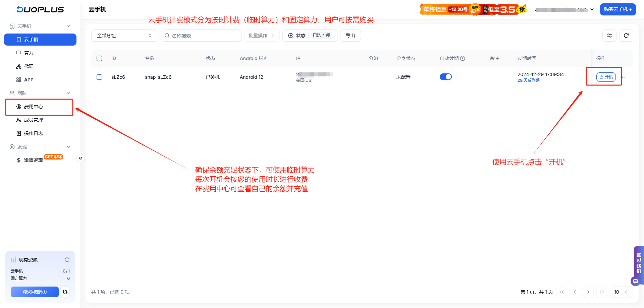
Task: Select all rows via header checkbox
Action: [x=99, y=58]
